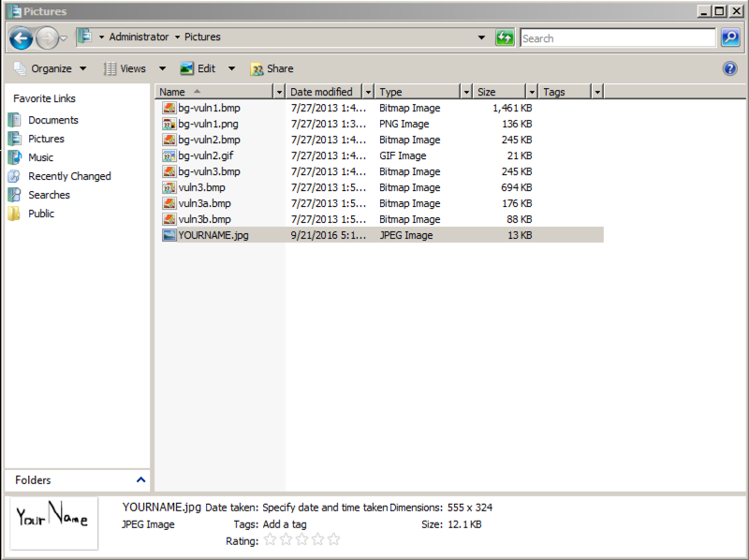The height and width of the screenshot is (560, 749).
Task: Click the greyed Forward arrow button
Action: [47, 38]
